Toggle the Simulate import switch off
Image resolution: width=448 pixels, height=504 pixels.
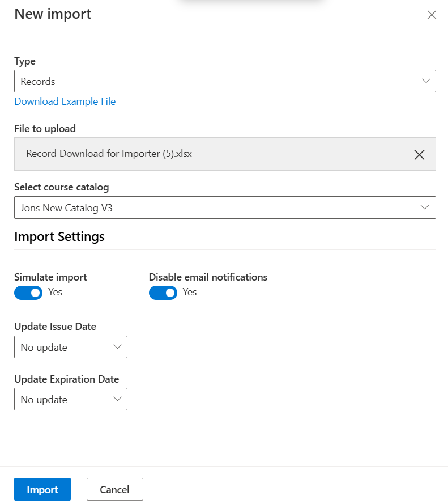tap(28, 293)
